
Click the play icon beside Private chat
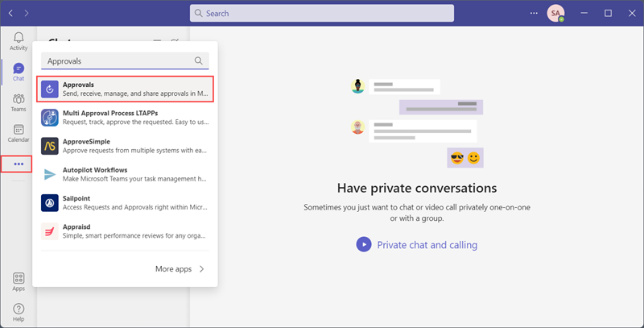[x=364, y=244]
